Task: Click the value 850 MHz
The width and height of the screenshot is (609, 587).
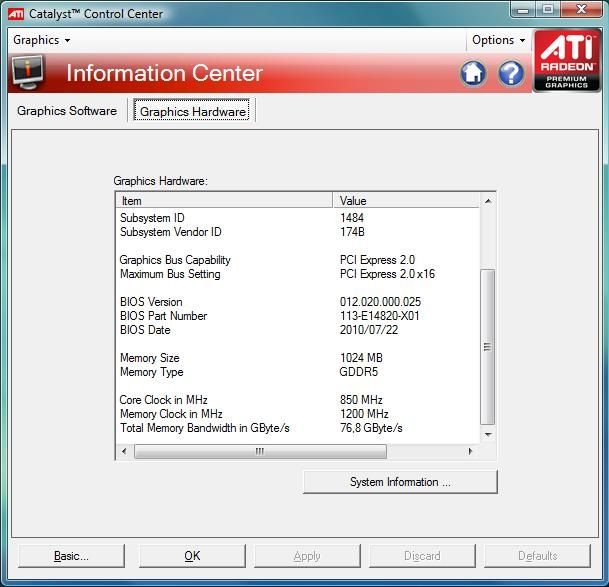Action: [361, 400]
